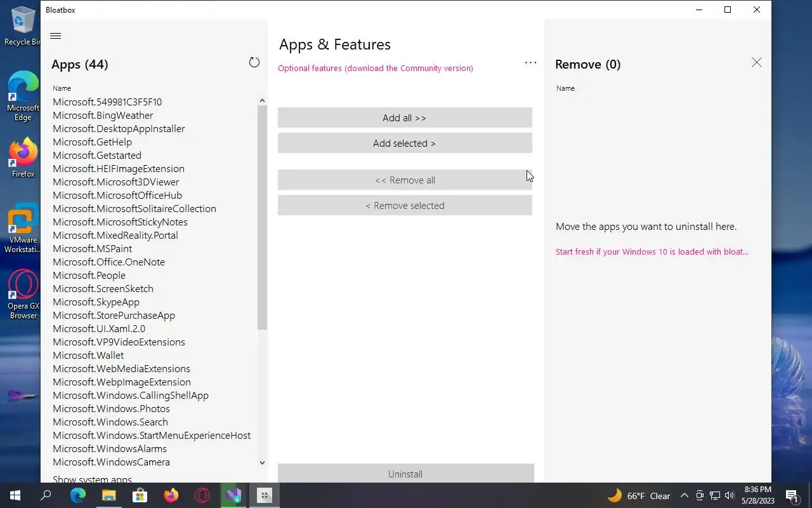Select Microsoft.WebMediaExtensions entry
812x508 pixels.
tap(121, 368)
